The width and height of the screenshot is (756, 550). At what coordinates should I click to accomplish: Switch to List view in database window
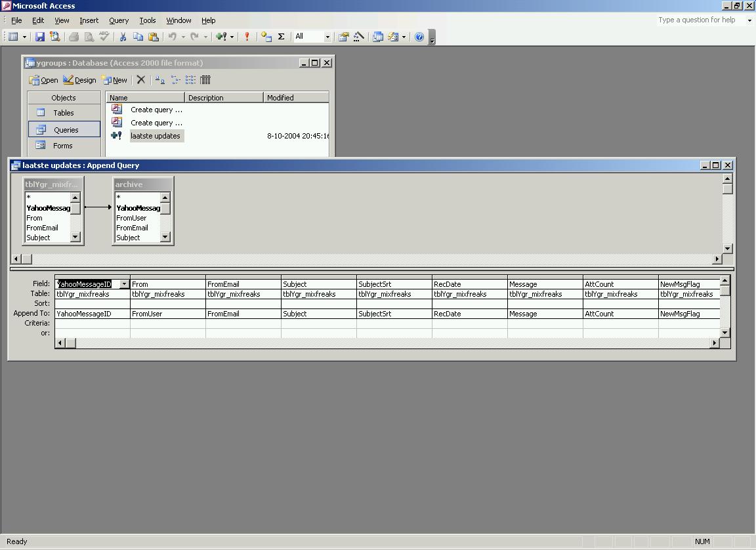pos(190,80)
